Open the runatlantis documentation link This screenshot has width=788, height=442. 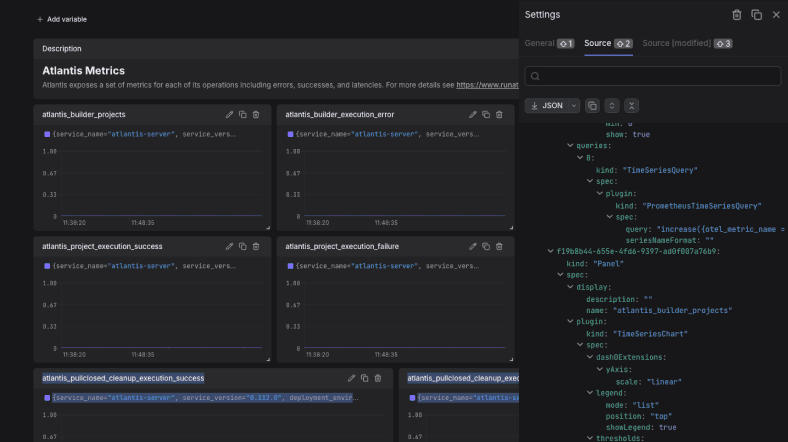click(487, 85)
